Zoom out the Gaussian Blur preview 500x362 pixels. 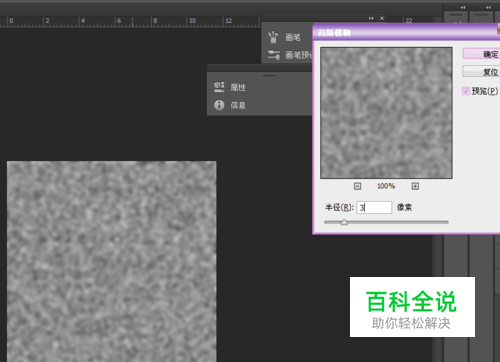click(357, 186)
